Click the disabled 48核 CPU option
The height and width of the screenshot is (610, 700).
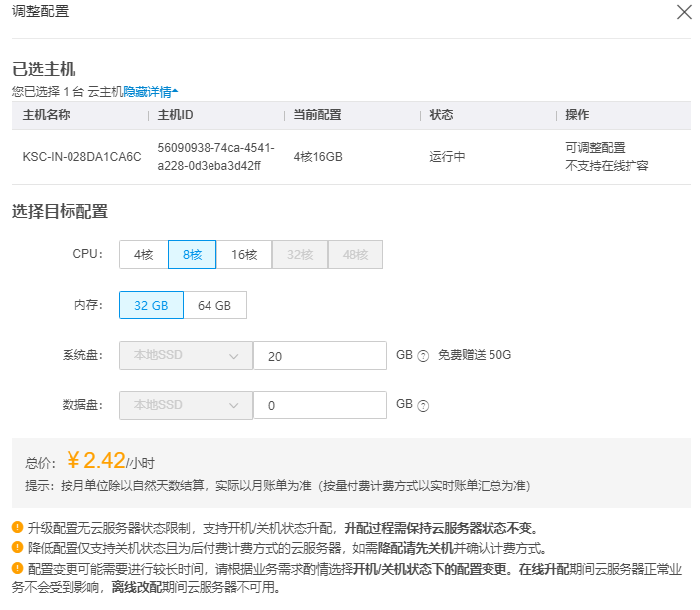(354, 255)
